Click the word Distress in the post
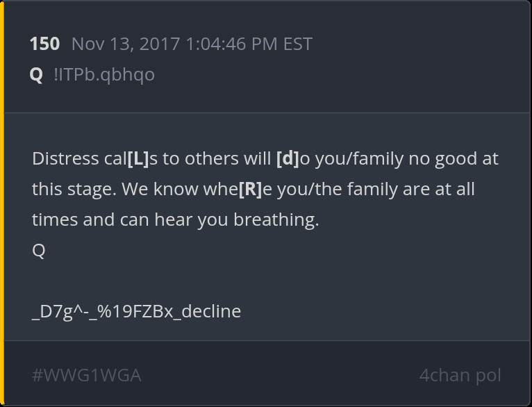The width and height of the screenshot is (532, 407). click(x=65, y=158)
